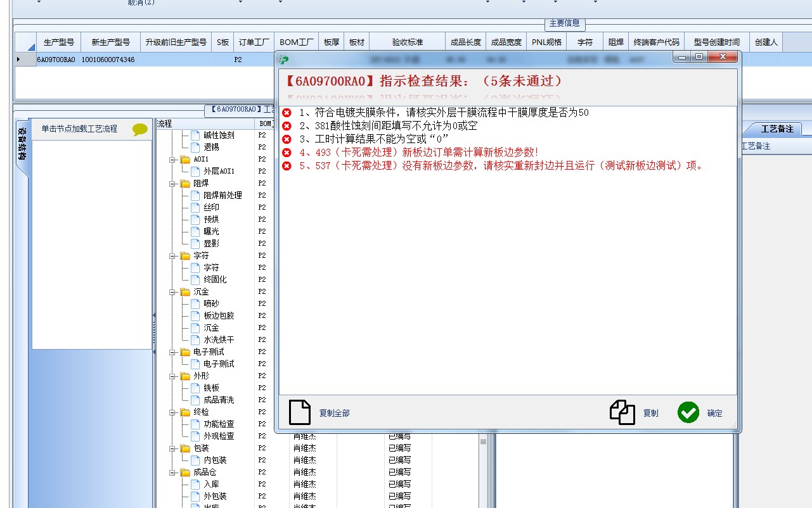Click the error icon beside message 3 about 工时计算结果
812x508 pixels.
click(x=287, y=139)
